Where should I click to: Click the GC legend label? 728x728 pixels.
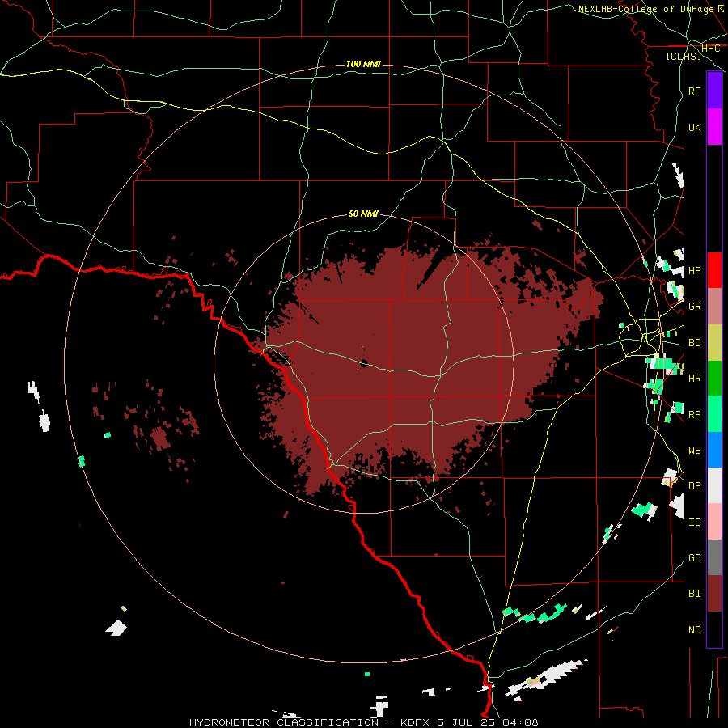pyautogui.click(x=695, y=558)
